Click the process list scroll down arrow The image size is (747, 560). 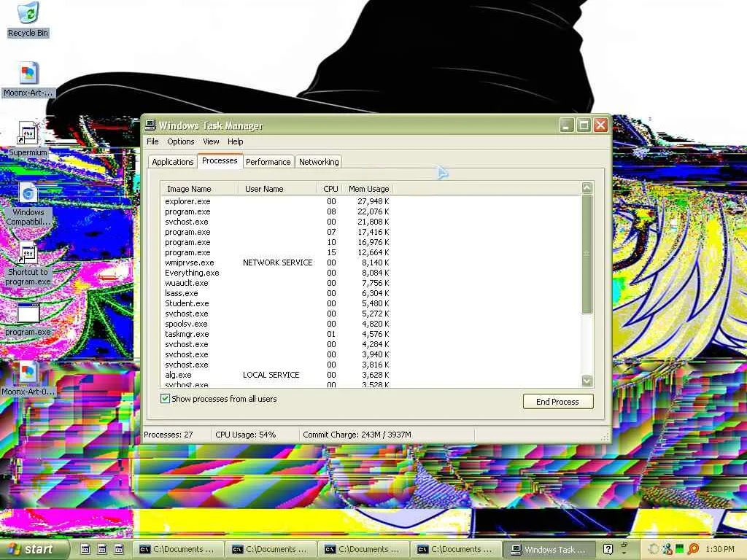tap(587, 381)
